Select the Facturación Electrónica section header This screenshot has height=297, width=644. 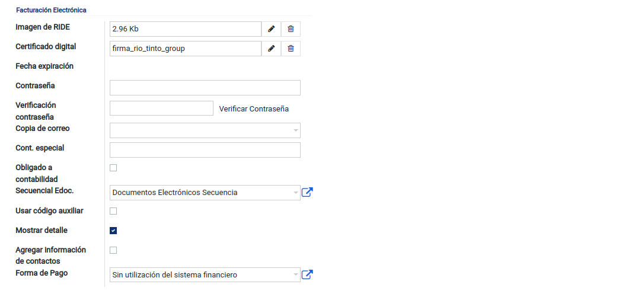pos(52,10)
